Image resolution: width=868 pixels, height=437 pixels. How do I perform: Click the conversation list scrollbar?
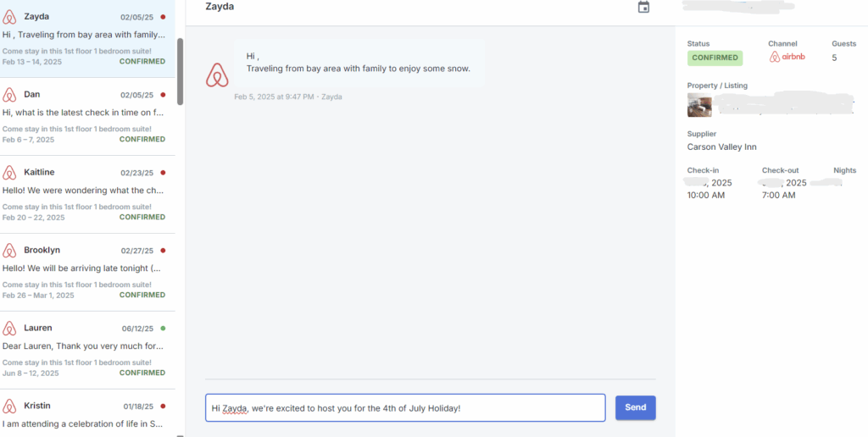[180, 71]
